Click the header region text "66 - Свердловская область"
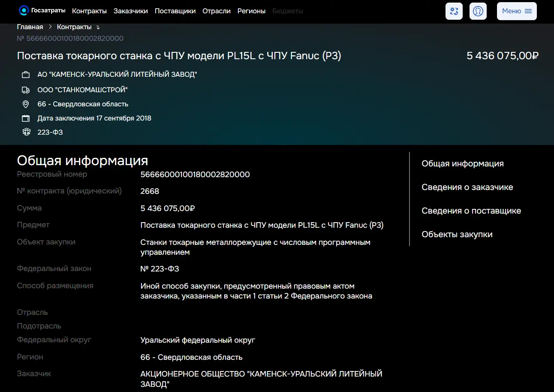Screen dimensions: 554x392 point(83,104)
